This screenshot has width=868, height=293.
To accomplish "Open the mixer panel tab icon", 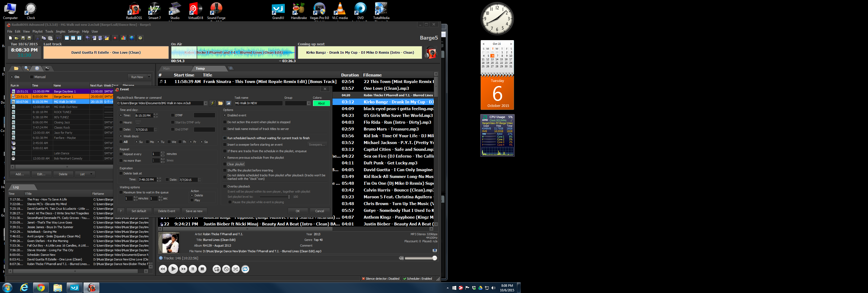I will pyautogui.click(x=47, y=68).
